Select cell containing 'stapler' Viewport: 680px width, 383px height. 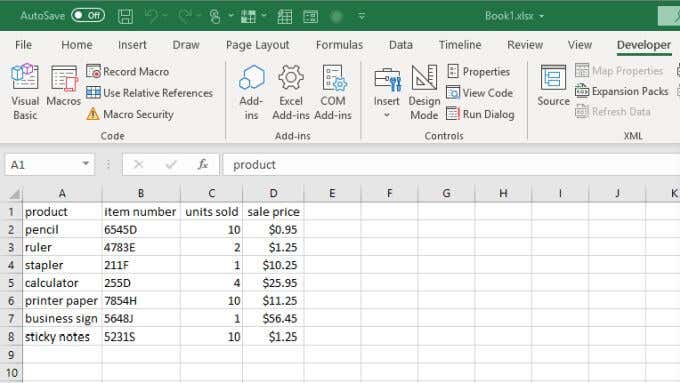(x=62, y=265)
